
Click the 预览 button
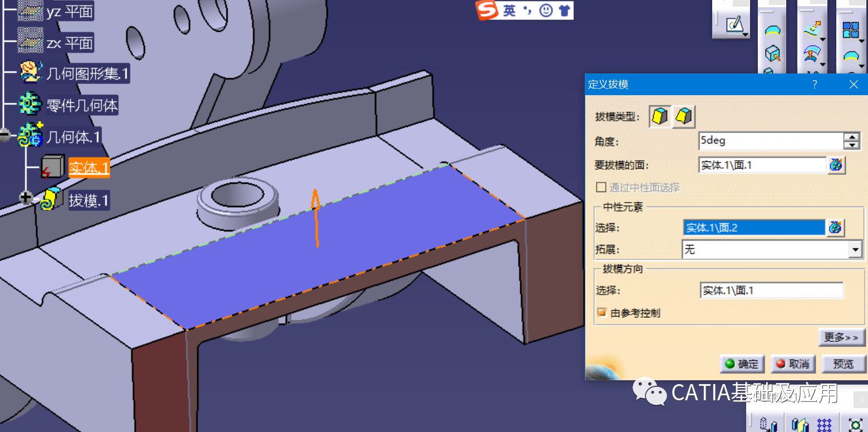[844, 364]
